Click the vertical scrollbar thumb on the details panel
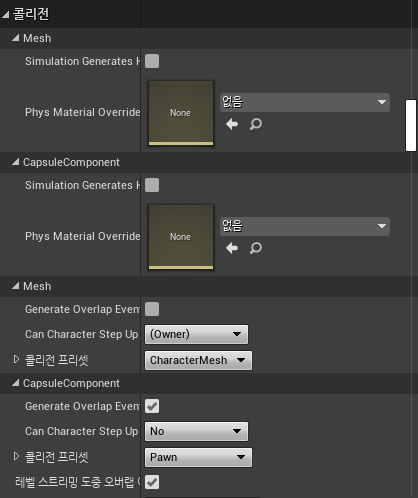Image resolution: width=418 pixels, height=498 pixels. point(411,125)
